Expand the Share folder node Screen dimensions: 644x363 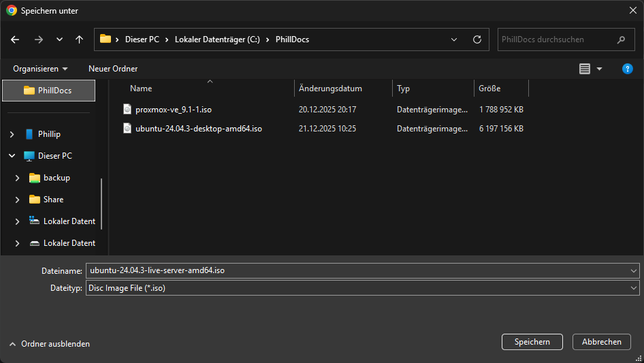[17, 200]
